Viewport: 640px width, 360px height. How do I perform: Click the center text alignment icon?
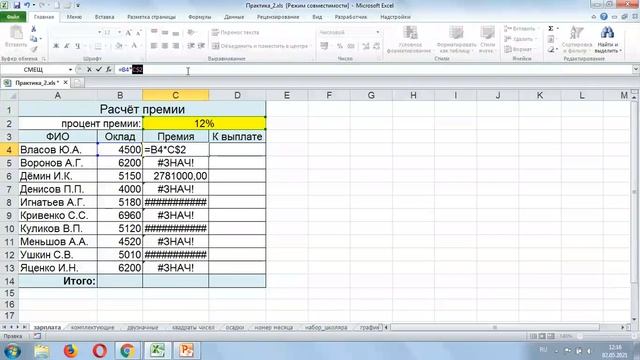[165, 46]
